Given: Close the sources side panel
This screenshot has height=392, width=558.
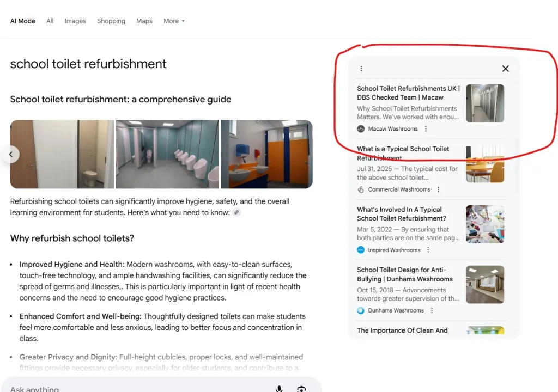Looking at the screenshot, I should click(505, 69).
